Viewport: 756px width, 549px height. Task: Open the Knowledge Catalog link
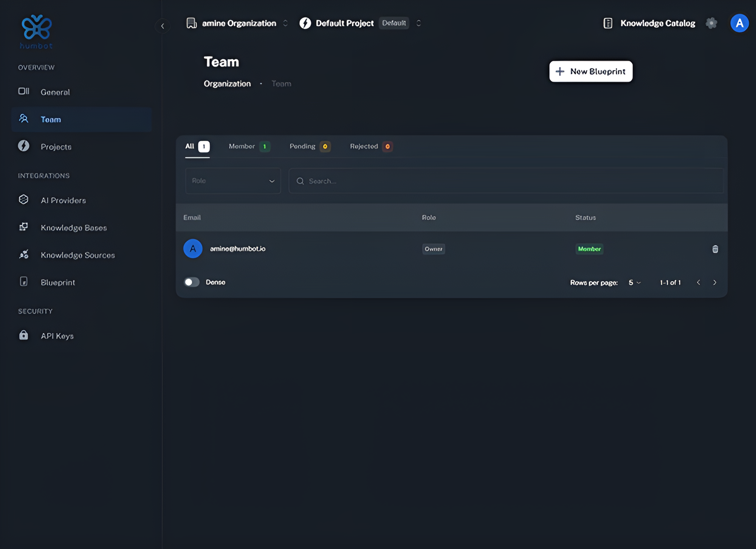[x=657, y=23]
